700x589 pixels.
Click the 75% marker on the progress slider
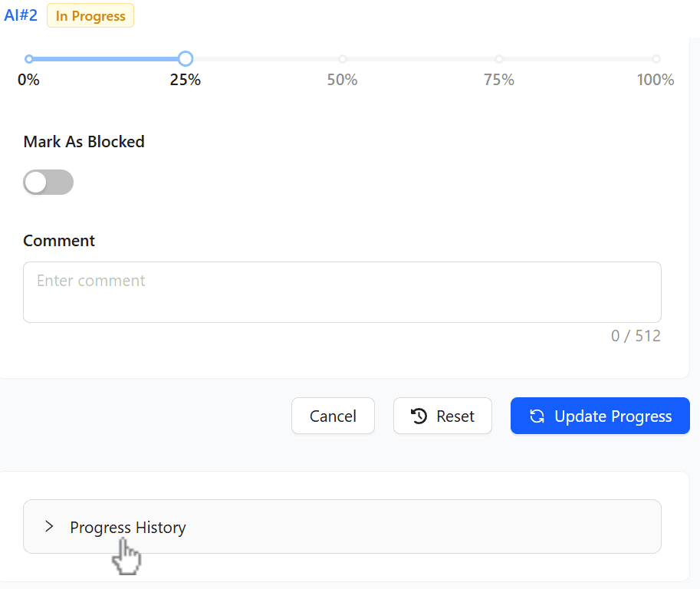tap(499, 58)
